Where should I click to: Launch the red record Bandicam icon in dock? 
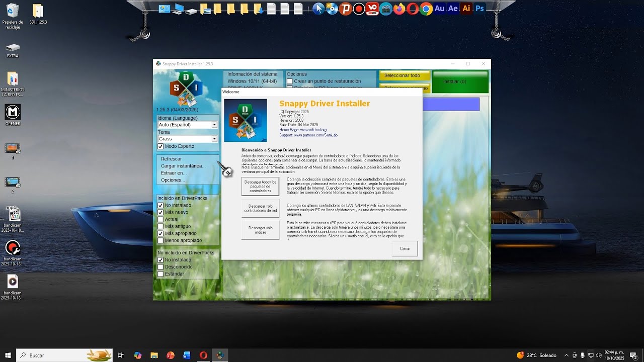coord(359,9)
